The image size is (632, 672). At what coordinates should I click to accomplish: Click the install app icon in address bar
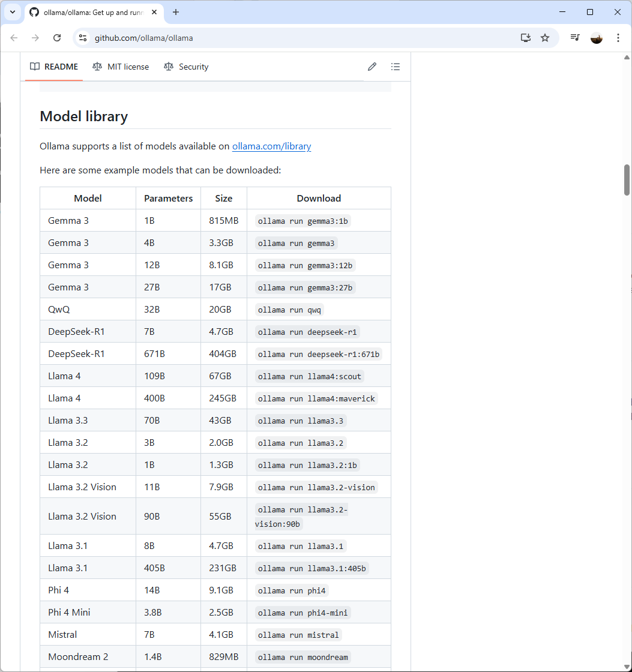526,38
